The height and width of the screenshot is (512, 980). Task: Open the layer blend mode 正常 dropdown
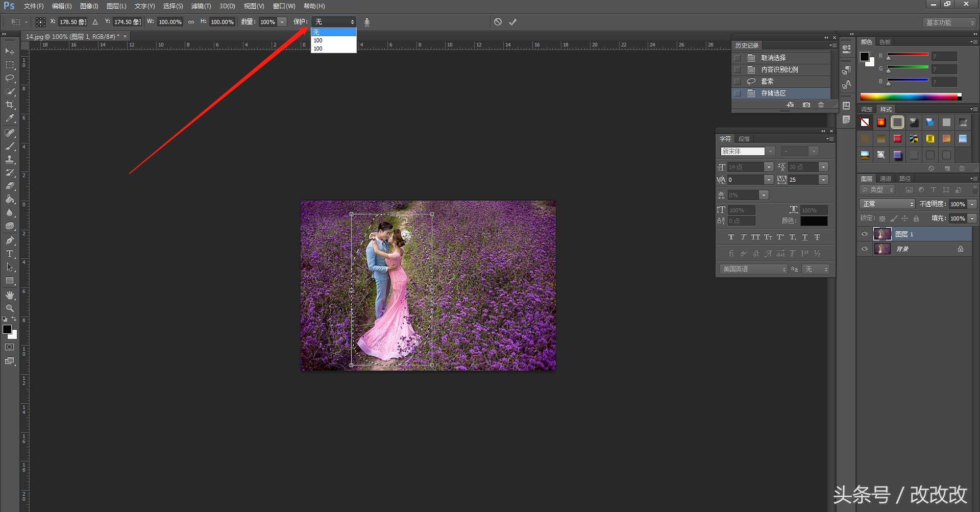pyautogui.click(x=887, y=204)
